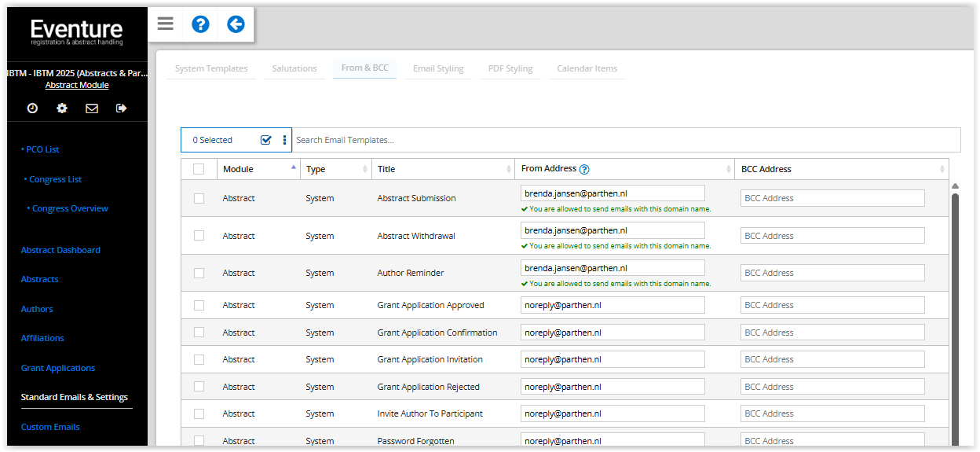Switch to the System Templates tab

211,68
